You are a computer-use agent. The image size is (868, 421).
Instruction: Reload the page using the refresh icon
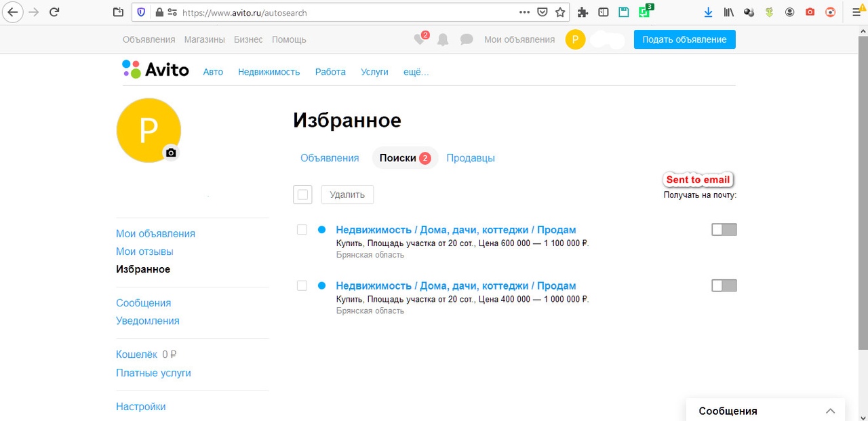coord(55,12)
